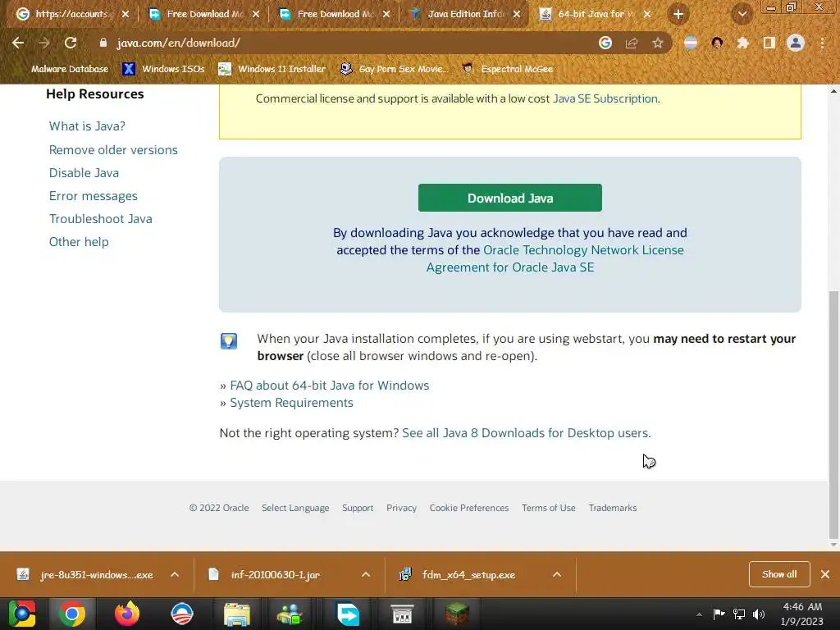840x630 pixels.
Task: Open the Disable Java help link
Action: pyautogui.click(x=84, y=173)
